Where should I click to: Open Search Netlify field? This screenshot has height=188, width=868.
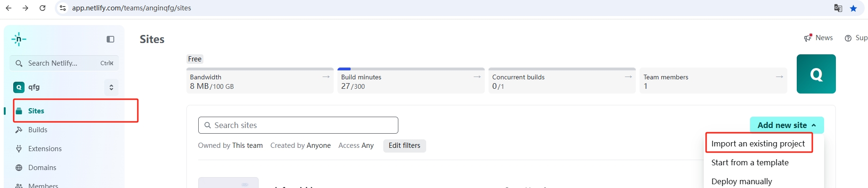pos(64,63)
